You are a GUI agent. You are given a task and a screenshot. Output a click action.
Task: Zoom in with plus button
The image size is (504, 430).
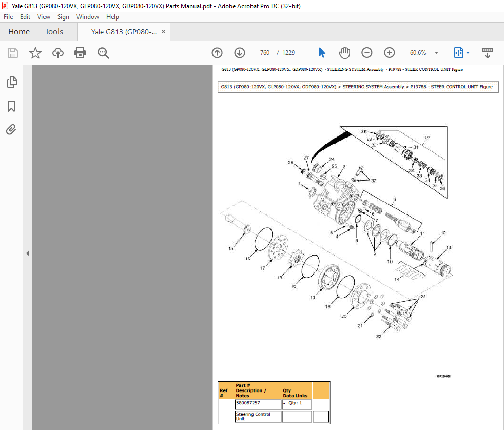tap(389, 53)
